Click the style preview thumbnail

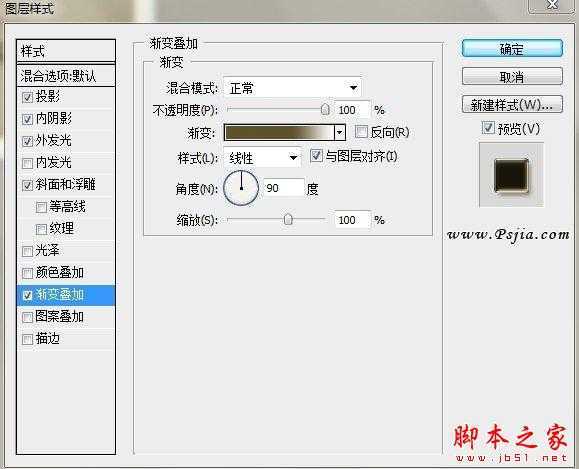pos(511,175)
